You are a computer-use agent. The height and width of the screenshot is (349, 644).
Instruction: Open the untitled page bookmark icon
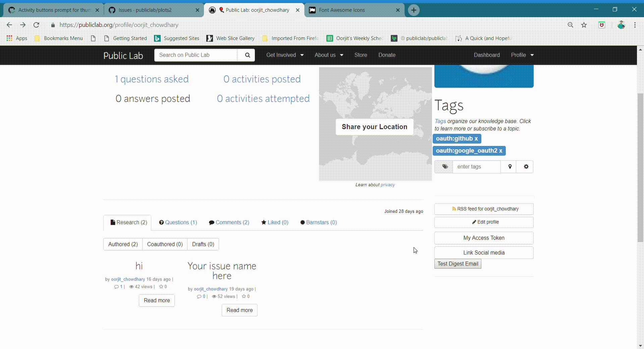[93, 38]
